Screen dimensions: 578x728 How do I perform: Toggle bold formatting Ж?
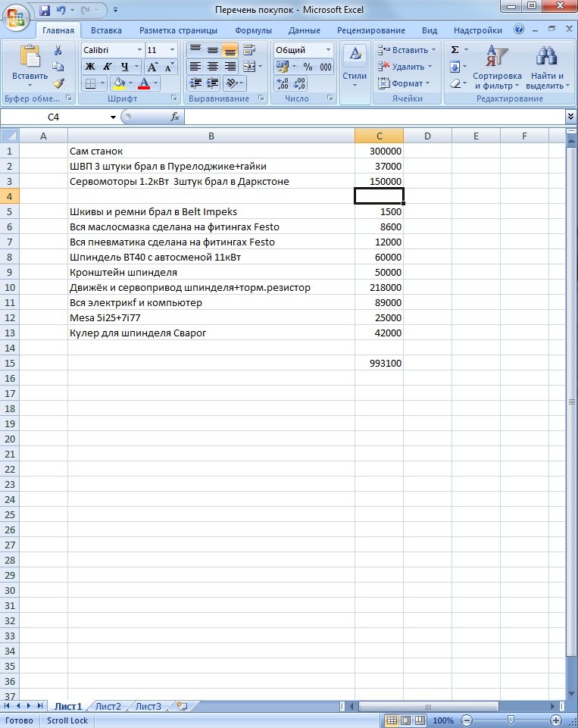point(91,67)
